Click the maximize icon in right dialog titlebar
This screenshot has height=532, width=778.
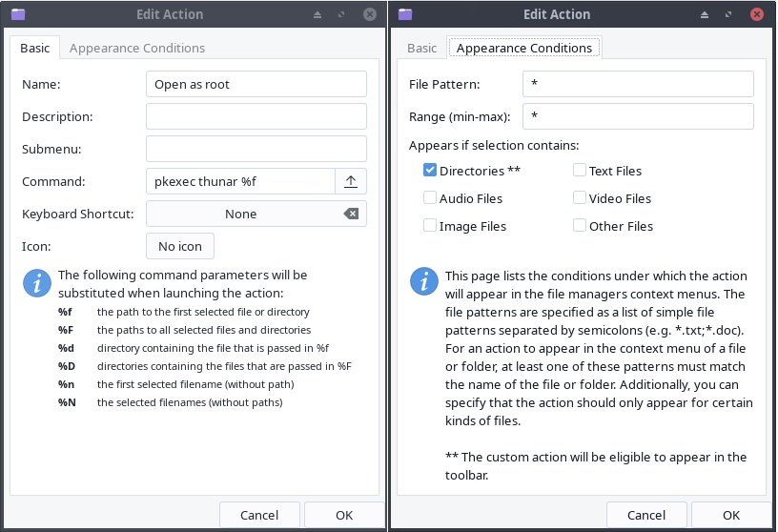coord(728,14)
